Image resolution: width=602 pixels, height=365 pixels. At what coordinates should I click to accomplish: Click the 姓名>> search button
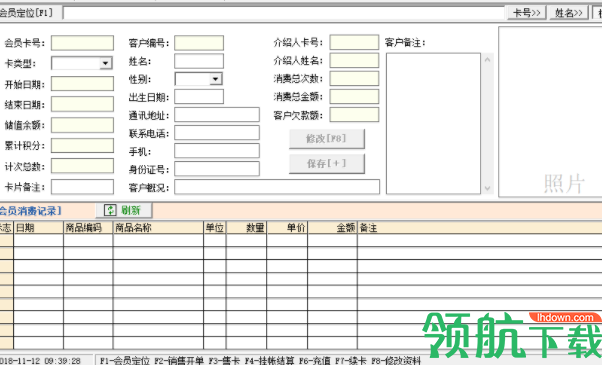(569, 13)
